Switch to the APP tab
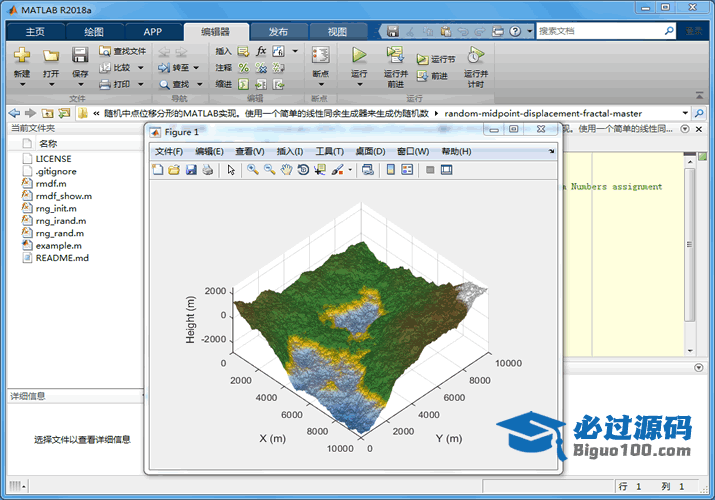The width and height of the screenshot is (715, 500). [152, 31]
